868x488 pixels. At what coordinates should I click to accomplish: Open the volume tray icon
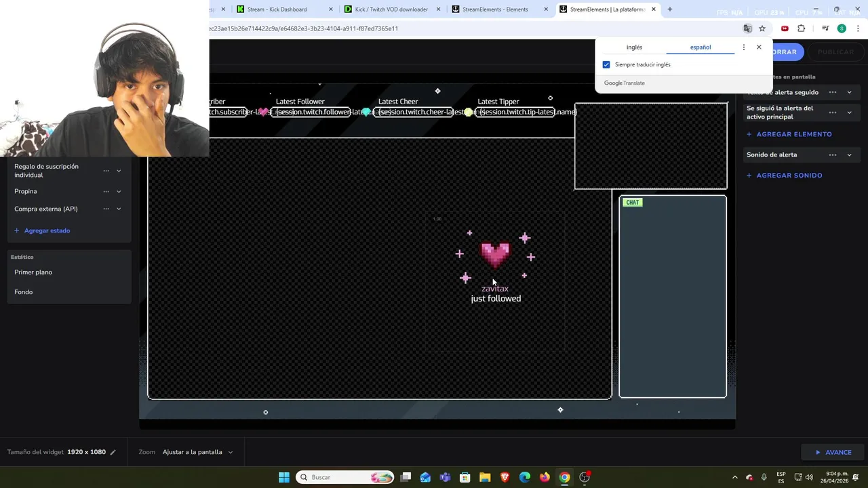[x=809, y=477]
